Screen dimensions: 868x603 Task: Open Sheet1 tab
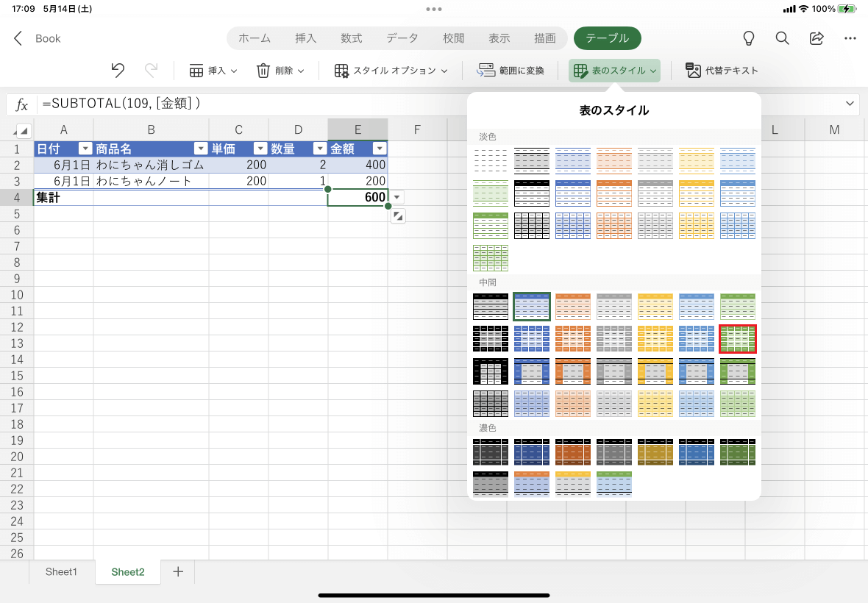[62, 571]
